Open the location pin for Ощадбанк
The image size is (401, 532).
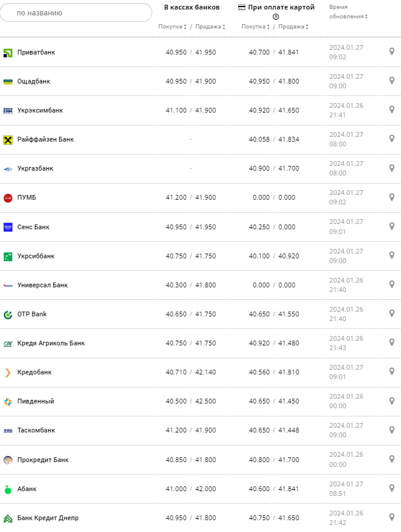[392, 81]
